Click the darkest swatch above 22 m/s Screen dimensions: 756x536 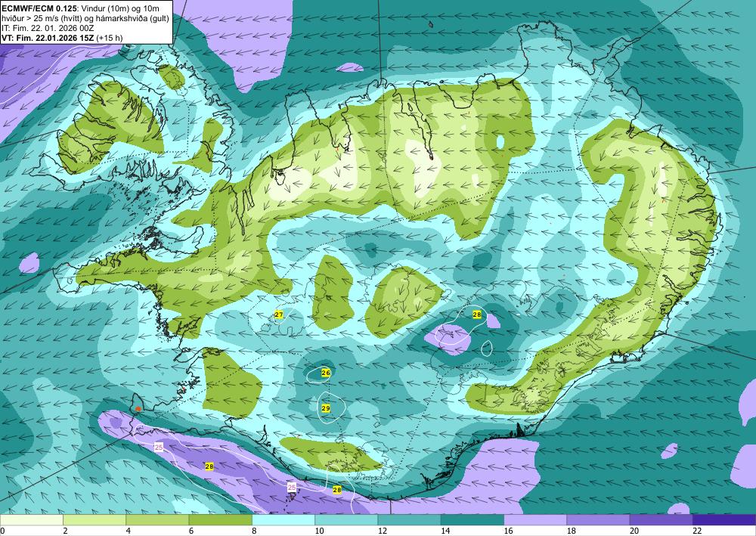click(x=724, y=520)
